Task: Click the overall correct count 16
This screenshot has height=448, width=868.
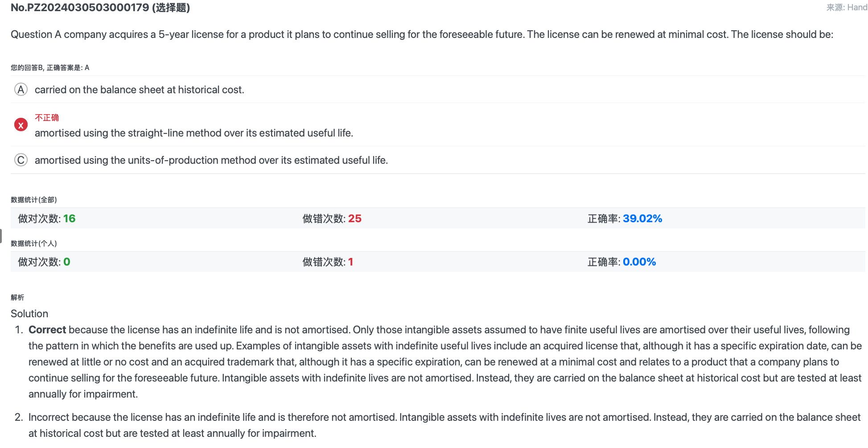Action: (69, 219)
